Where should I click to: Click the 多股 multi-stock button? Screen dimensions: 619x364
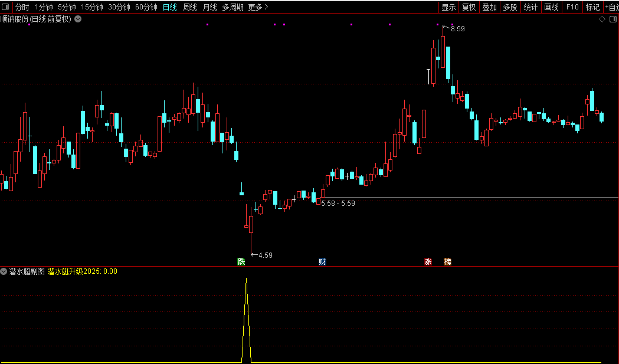pos(510,7)
